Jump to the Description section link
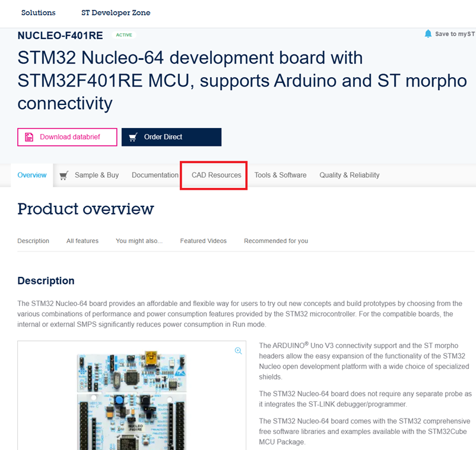 (x=33, y=241)
